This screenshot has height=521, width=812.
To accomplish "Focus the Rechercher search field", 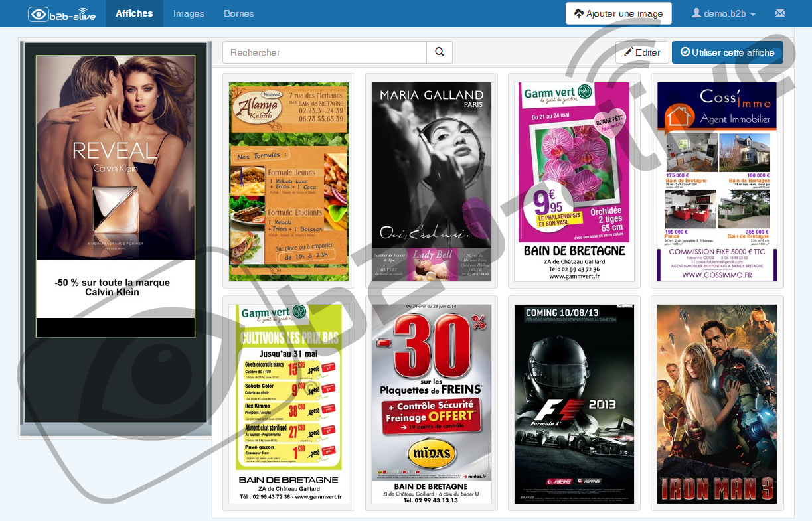I will point(325,52).
